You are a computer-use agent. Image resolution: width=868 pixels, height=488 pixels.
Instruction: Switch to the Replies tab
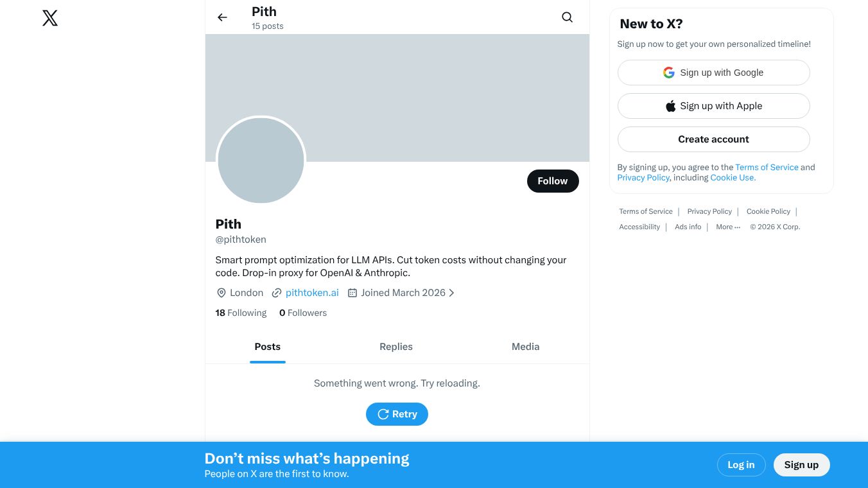[396, 347]
